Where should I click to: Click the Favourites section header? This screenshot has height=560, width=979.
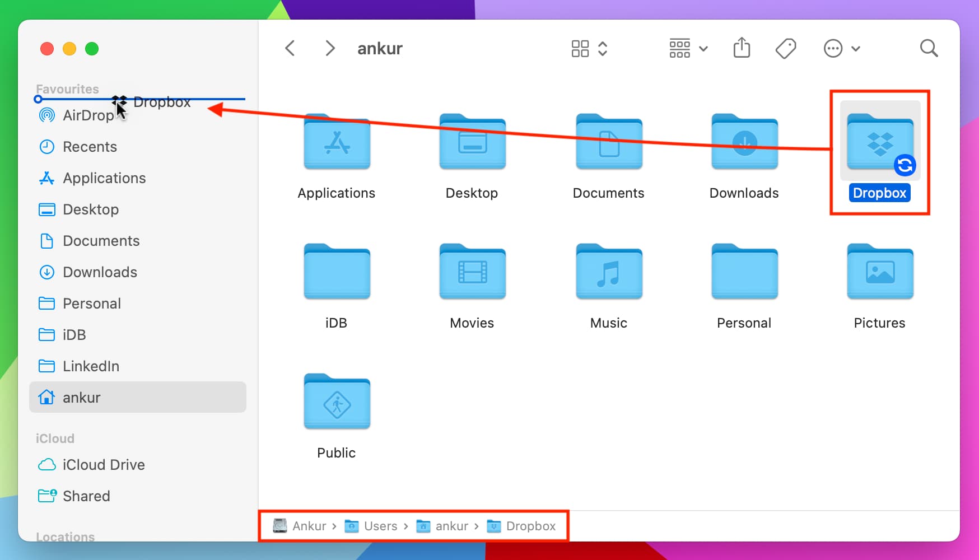click(67, 89)
